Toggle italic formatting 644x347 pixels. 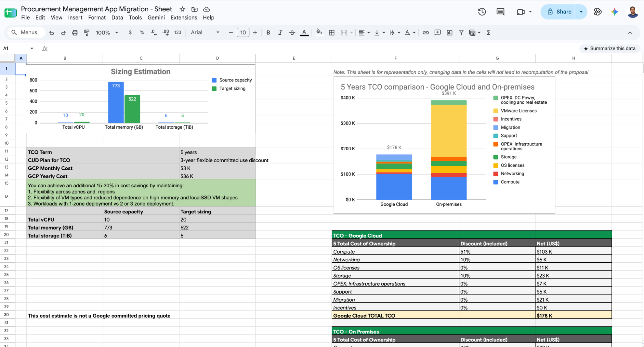point(280,33)
